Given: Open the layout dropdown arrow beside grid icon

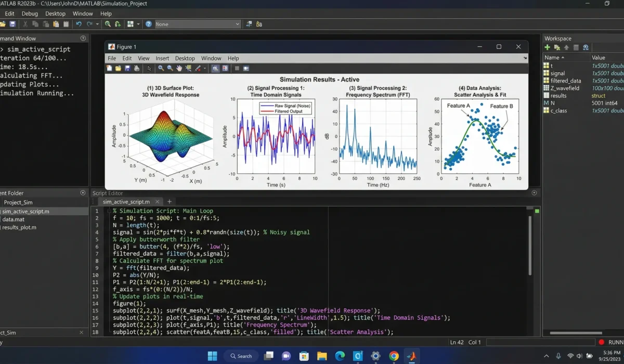Looking at the screenshot, I should [x=138, y=24].
